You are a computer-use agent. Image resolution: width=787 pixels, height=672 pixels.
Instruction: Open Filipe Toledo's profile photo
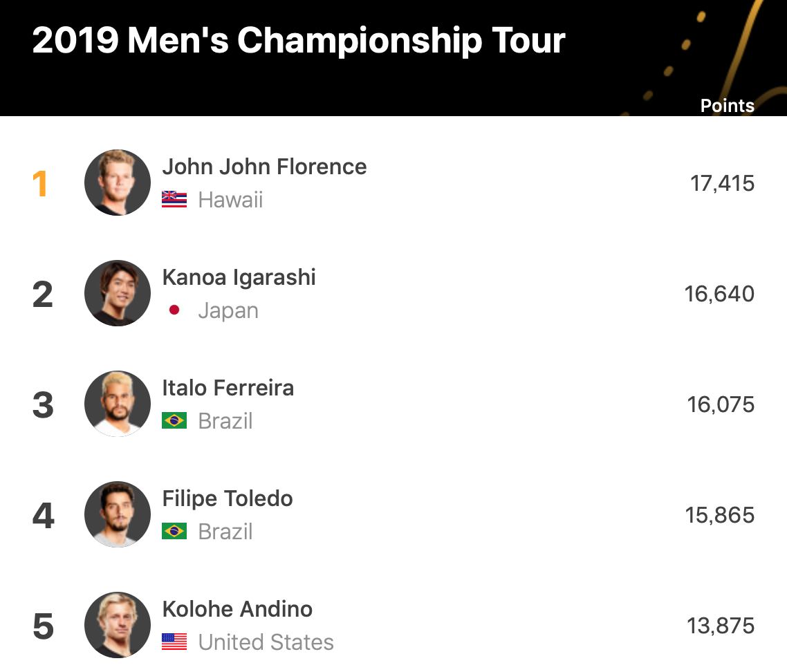click(x=118, y=515)
